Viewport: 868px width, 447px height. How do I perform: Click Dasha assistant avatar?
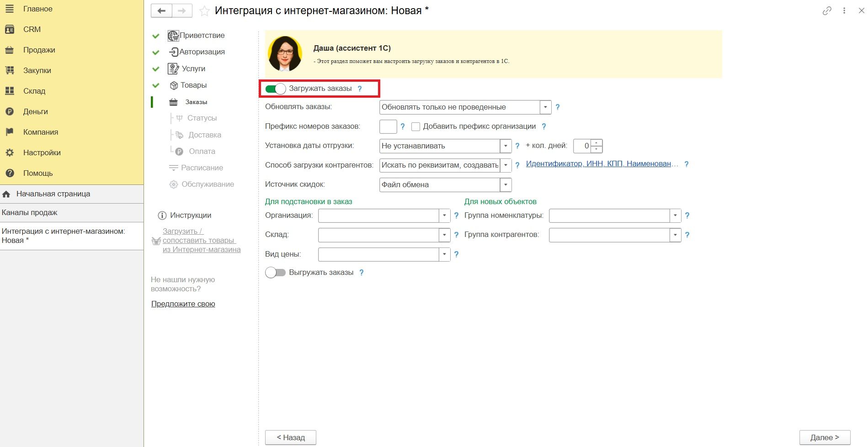pos(285,54)
